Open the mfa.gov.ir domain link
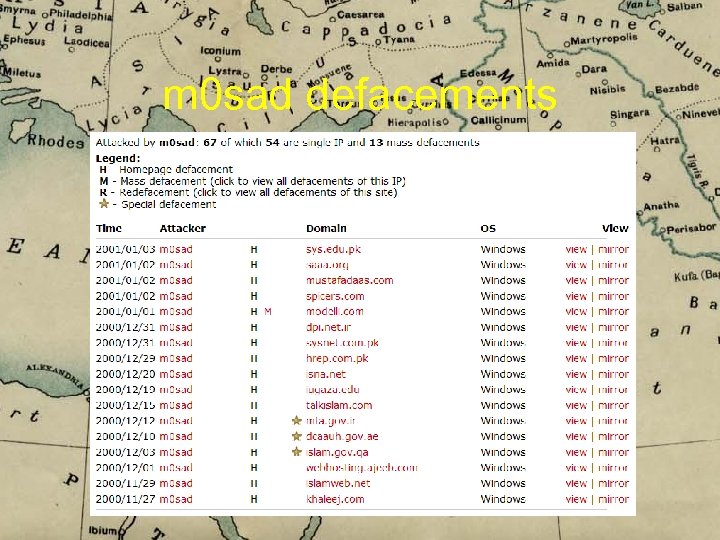This screenshot has width=720, height=540. [330, 421]
